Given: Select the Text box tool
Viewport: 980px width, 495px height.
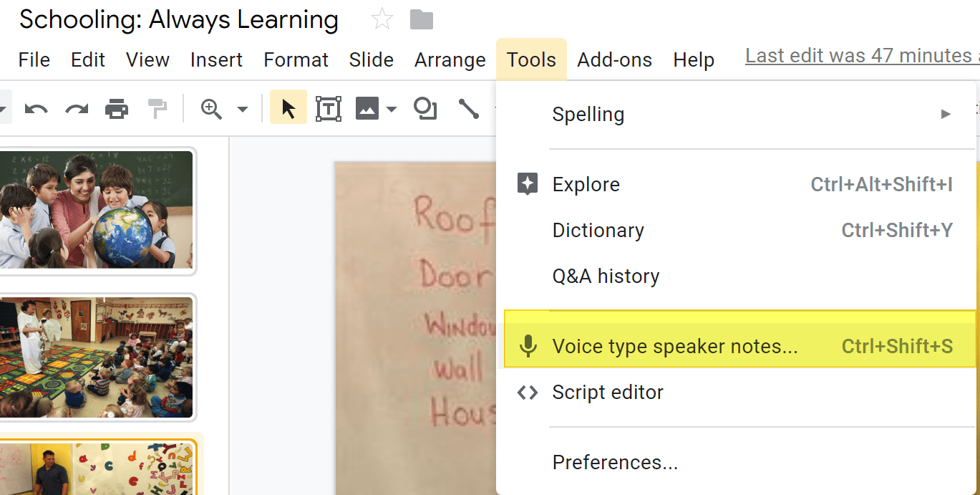Looking at the screenshot, I should click(328, 109).
